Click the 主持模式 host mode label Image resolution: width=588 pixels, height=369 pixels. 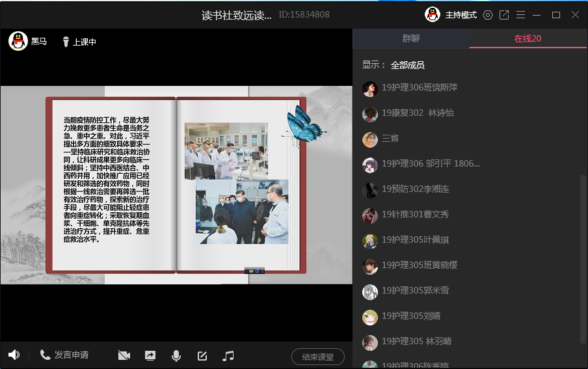(461, 15)
